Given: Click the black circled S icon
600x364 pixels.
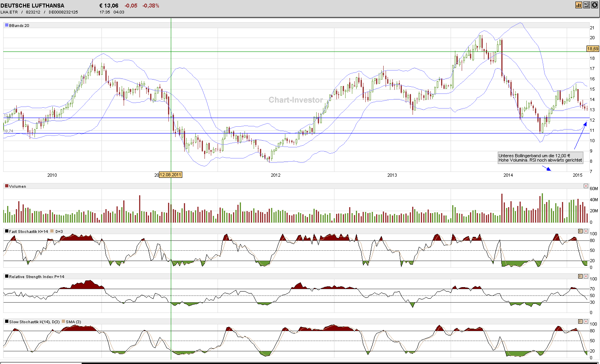Looking at the screenshot, I should (594, 5).
